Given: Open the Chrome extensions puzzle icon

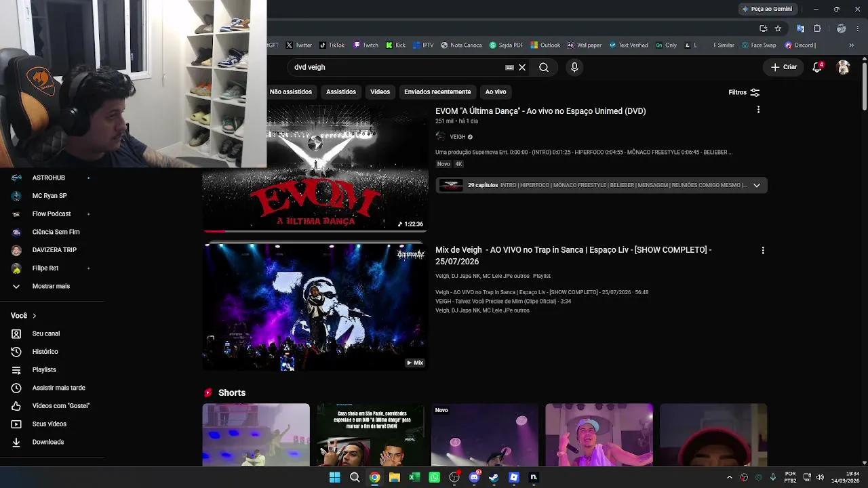Looking at the screenshot, I should (817, 28).
